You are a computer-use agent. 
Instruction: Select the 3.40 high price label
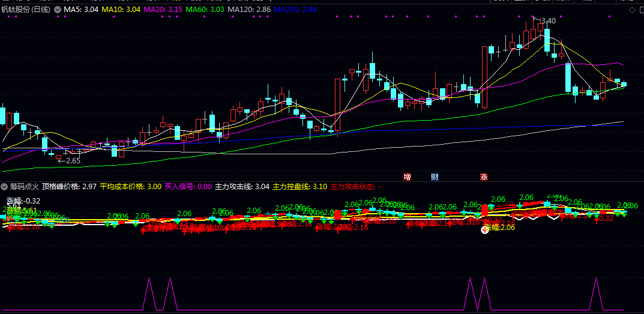click(547, 21)
